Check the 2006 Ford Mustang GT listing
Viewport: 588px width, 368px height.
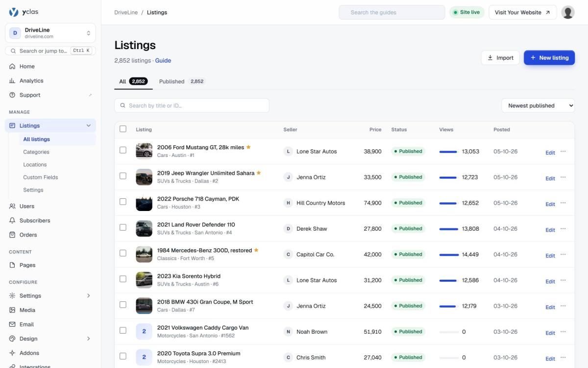(123, 150)
